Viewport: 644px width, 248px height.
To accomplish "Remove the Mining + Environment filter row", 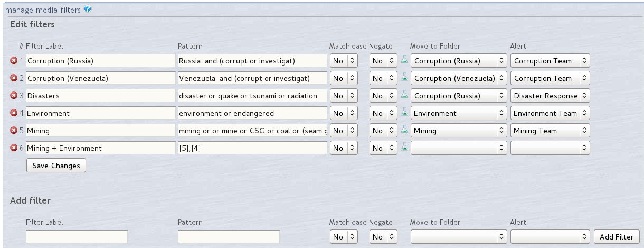I will click(x=14, y=148).
